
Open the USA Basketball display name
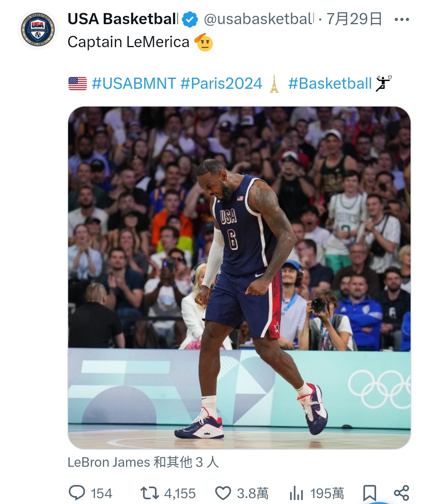123,19
